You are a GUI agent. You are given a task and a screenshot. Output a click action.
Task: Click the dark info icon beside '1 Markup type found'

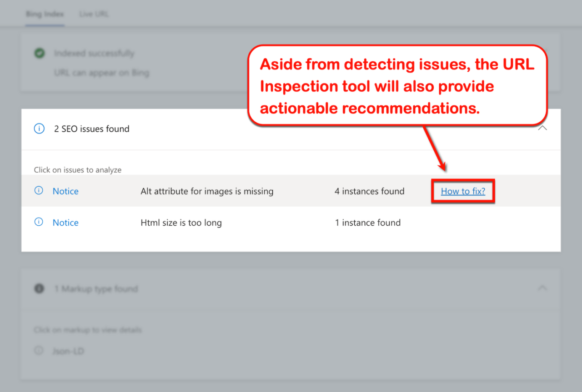coord(39,288)
